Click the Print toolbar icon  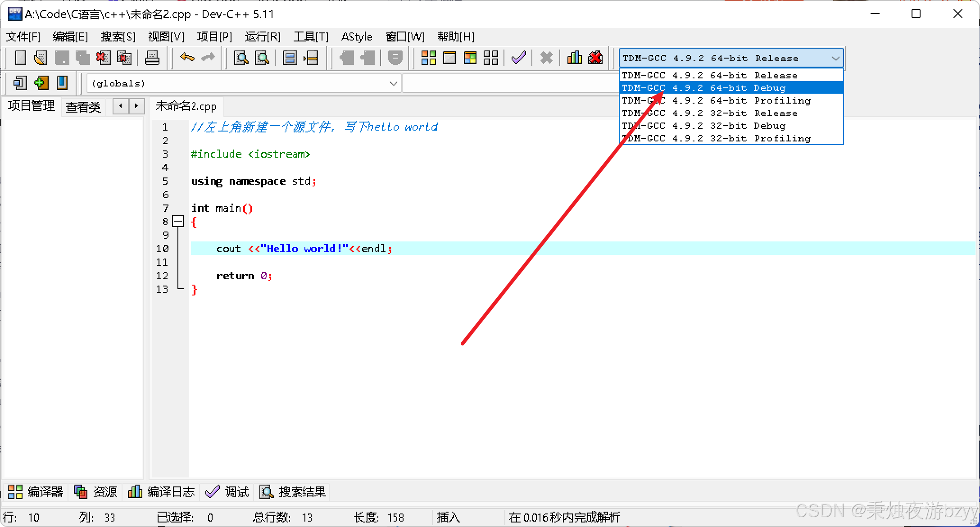152,58
